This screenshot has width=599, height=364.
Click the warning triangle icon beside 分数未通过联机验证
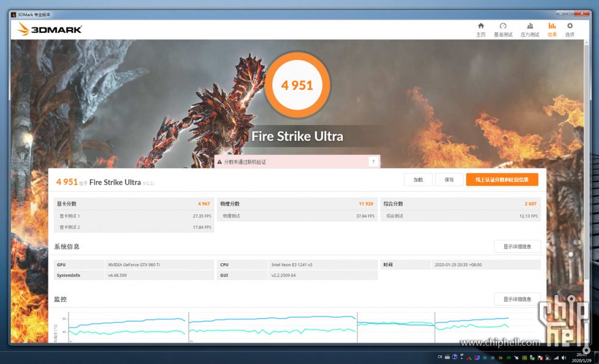tap(219, 162)
